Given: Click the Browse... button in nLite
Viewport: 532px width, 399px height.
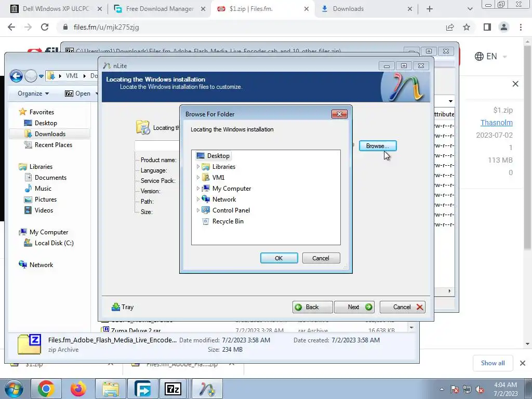Looking at the screenshot, I should (x=378, y=146).
